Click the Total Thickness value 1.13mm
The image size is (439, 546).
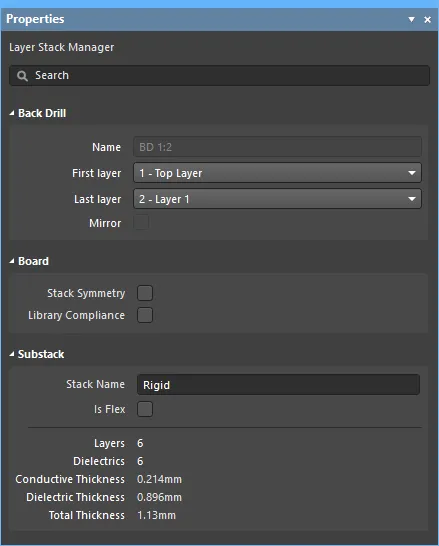[x=156, y=515]
